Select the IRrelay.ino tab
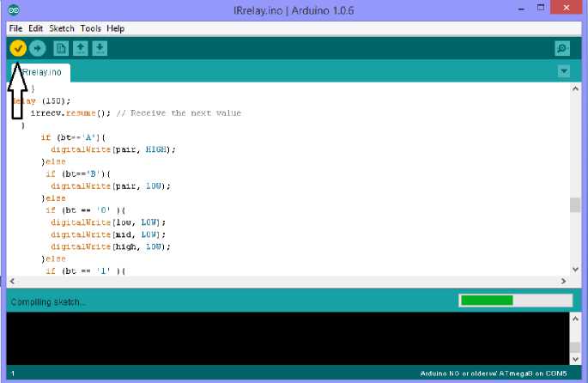Viewport: 588px width, 383px height. (x=40, y=72)
